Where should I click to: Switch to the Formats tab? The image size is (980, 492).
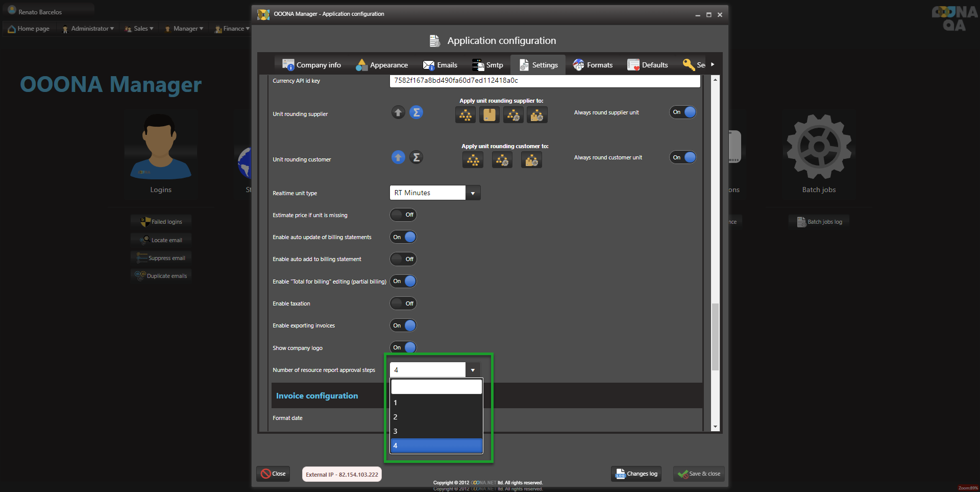[x=593, y=65]
